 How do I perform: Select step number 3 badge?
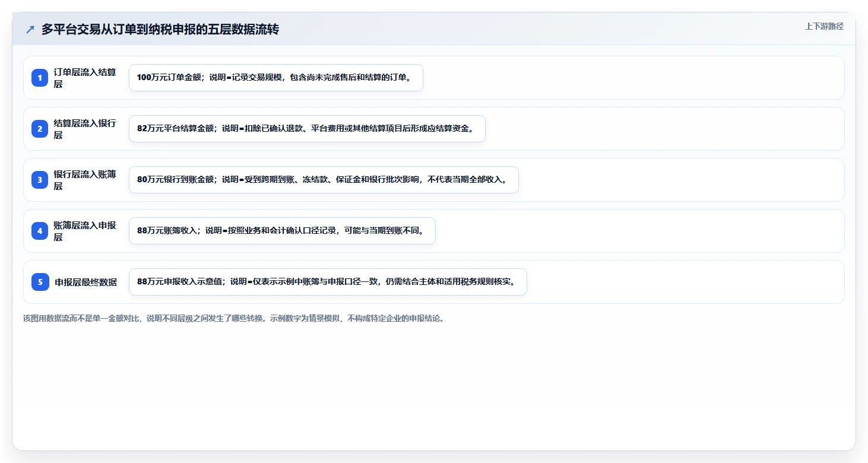pos(40,180)
